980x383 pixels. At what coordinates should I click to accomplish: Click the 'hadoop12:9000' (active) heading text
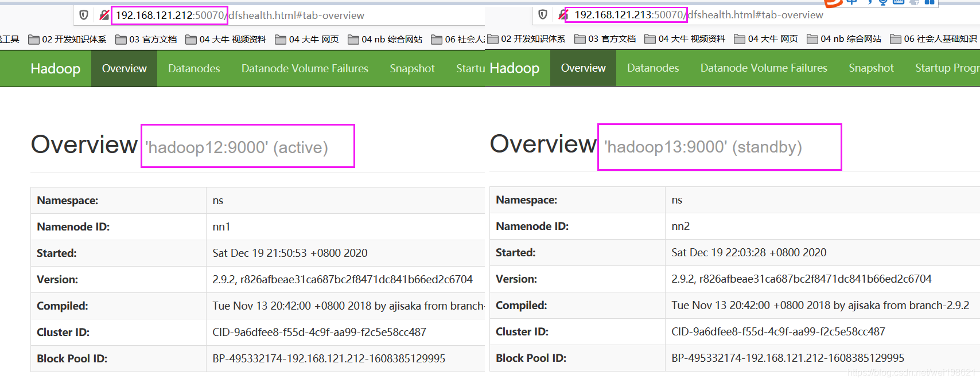coord(236,148)
